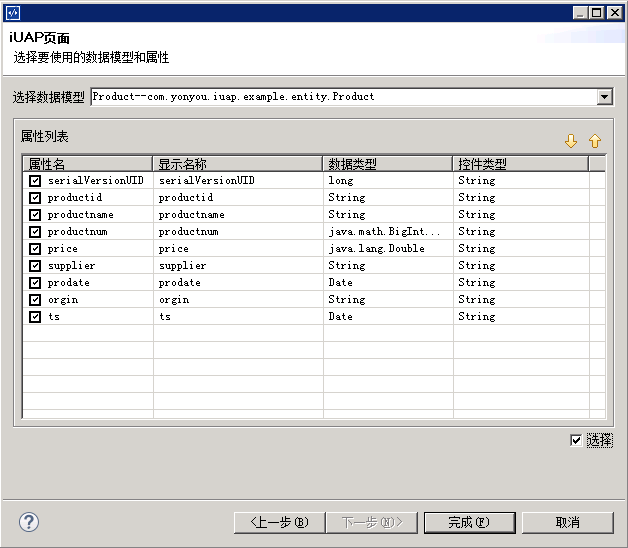Viewport: 628px width, 548px height.
Task: Click the 取消 cancel button
Action: (567, 522)
